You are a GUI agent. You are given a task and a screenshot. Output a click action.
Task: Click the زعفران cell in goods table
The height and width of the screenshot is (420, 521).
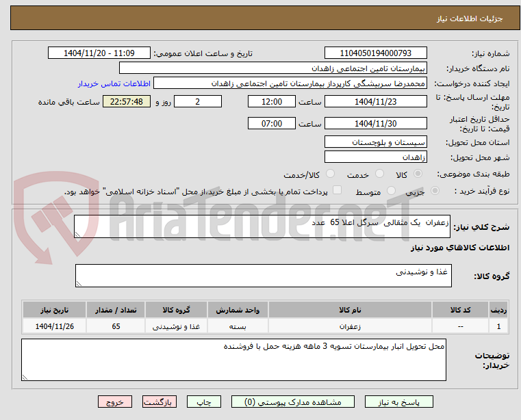click(350, 326)
